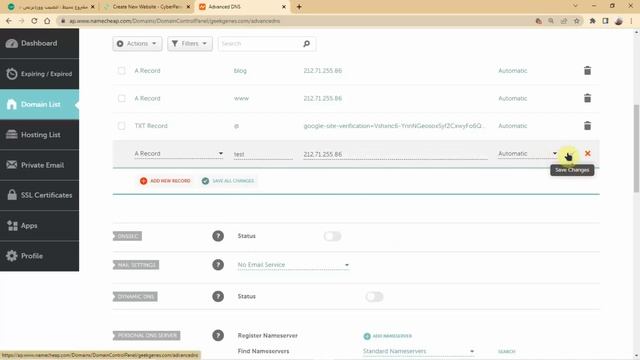Toggle the browser side panel
Image resolution: width=640 pixels, height=360 pixels.
click(605, 21)
